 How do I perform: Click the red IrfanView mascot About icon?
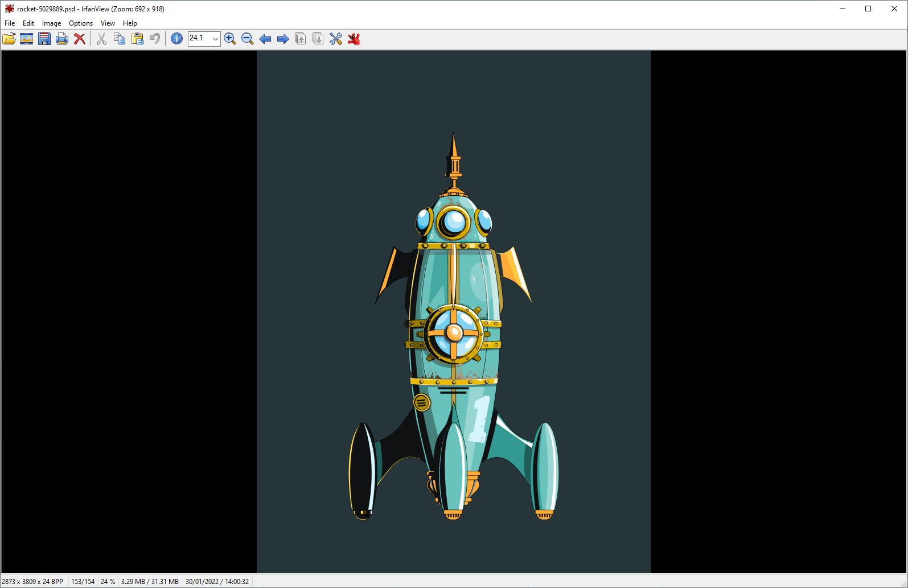[x=354, y=39]
